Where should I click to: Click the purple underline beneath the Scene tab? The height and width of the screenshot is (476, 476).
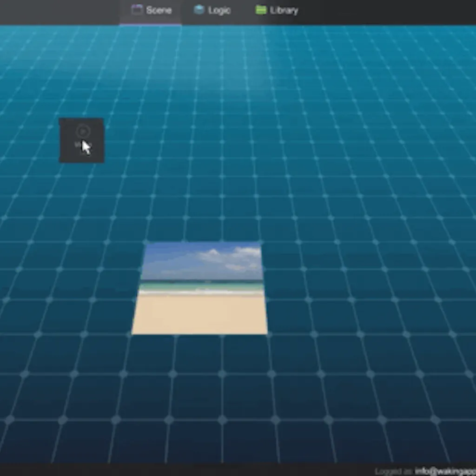(150, 24)
